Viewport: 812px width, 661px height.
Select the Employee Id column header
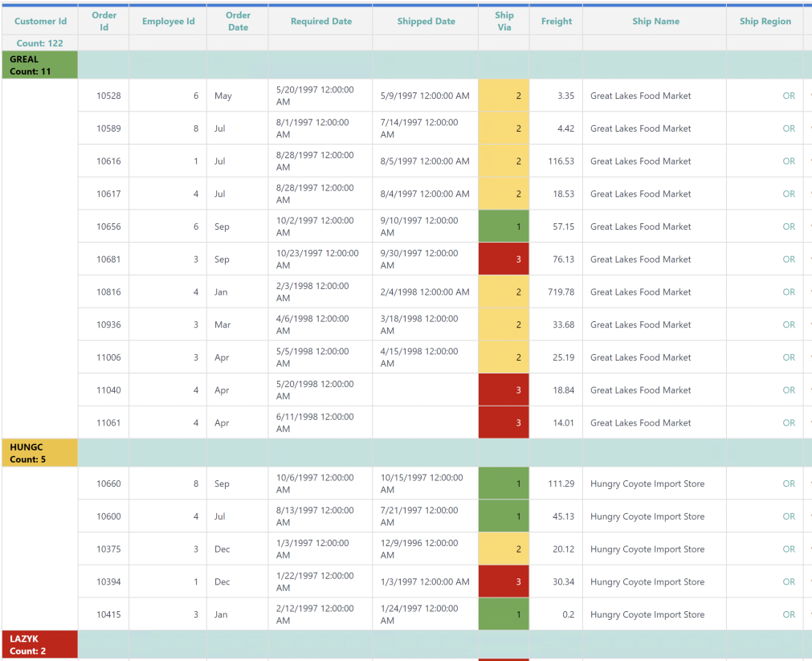pos(168,21)
